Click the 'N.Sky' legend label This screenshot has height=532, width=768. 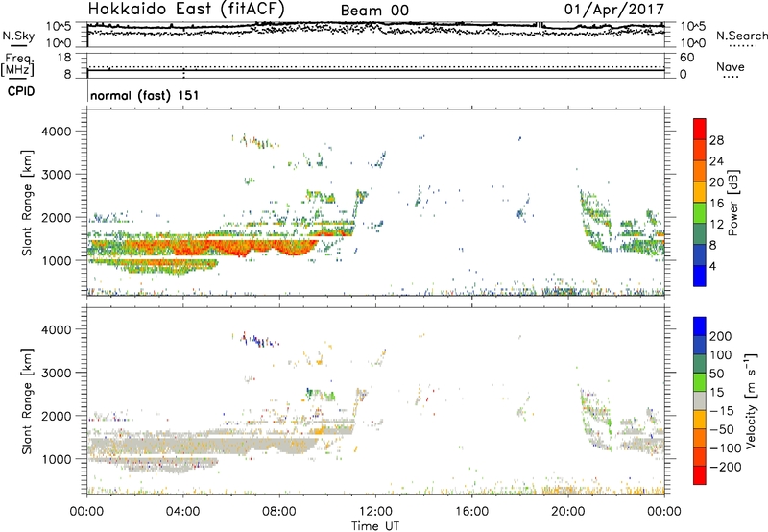pyautogui.click(x=18, y=36)
